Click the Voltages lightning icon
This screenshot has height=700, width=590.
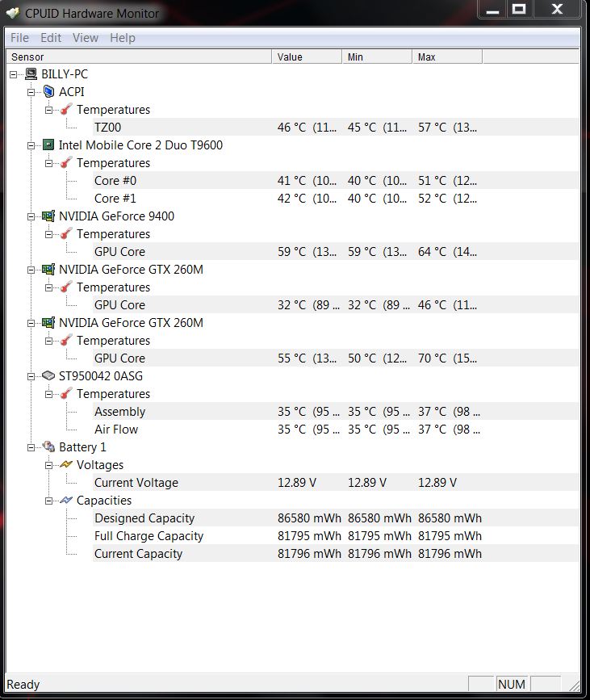pyautogui.click(x=66, y=465)
